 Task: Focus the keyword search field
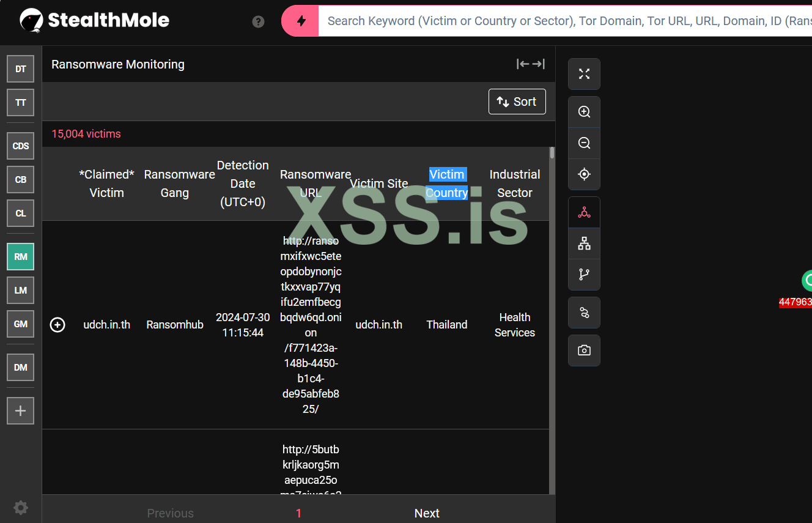(566, 21)
